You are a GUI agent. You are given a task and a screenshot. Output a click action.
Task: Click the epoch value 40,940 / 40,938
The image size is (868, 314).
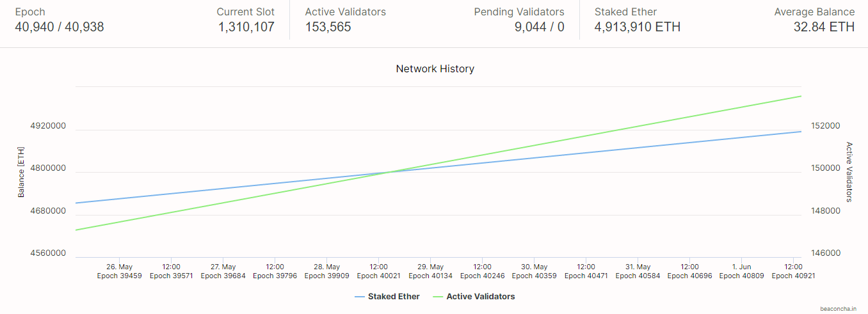click(x=59, y=27)
